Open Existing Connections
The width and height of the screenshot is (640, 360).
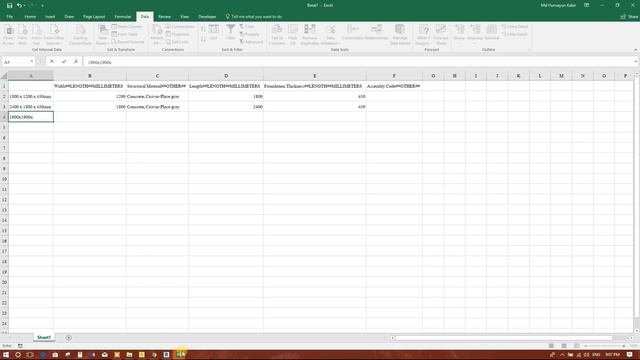tap(80, 35)
